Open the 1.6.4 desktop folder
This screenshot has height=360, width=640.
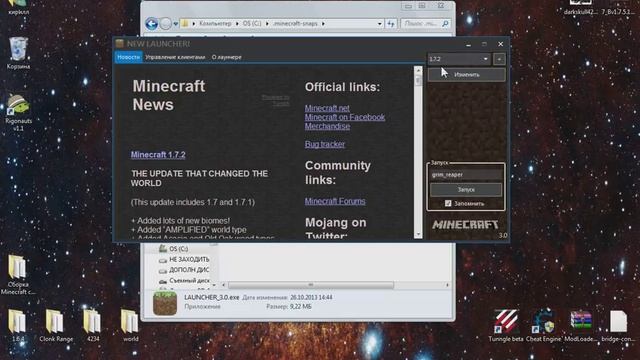18,325
